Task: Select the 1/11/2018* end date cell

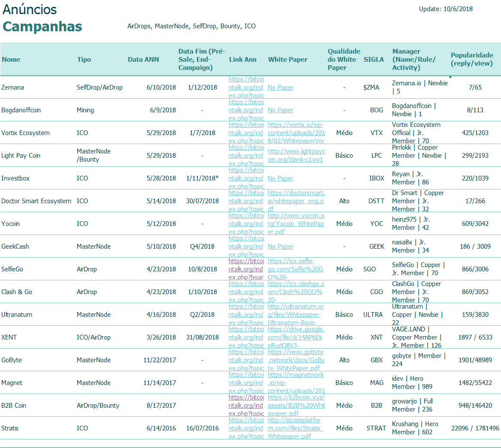Action: (x=202, y=178)
